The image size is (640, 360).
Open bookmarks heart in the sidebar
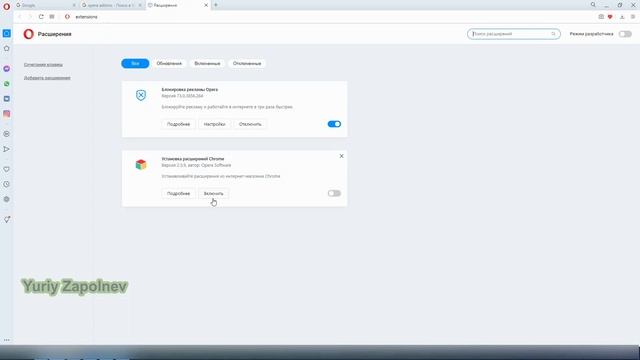7,169
